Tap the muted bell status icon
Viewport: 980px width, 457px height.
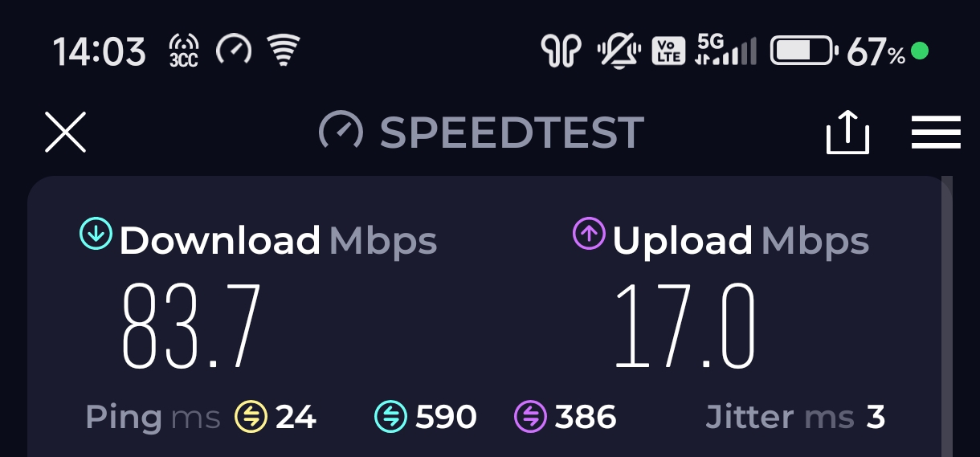point(618,52)
